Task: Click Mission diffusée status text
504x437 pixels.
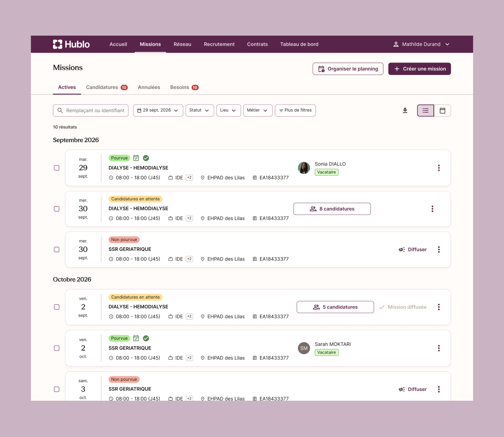Action: click(x=407, y=307)
